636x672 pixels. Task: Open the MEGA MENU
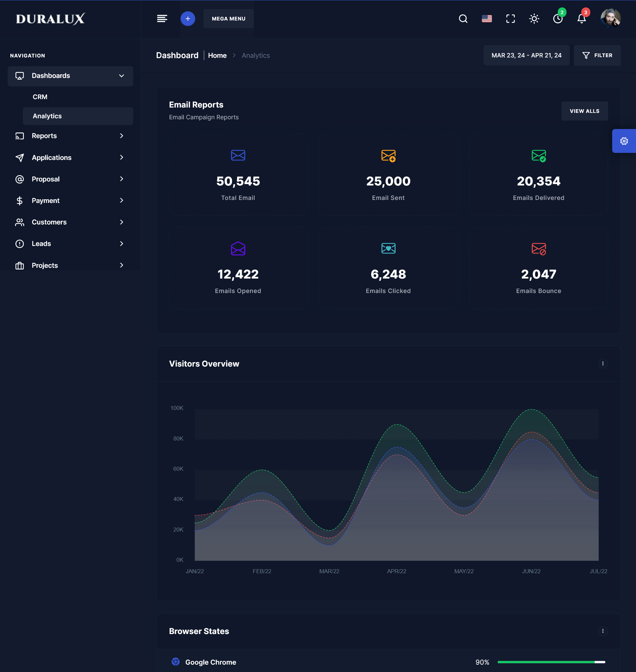pos(228,19)
